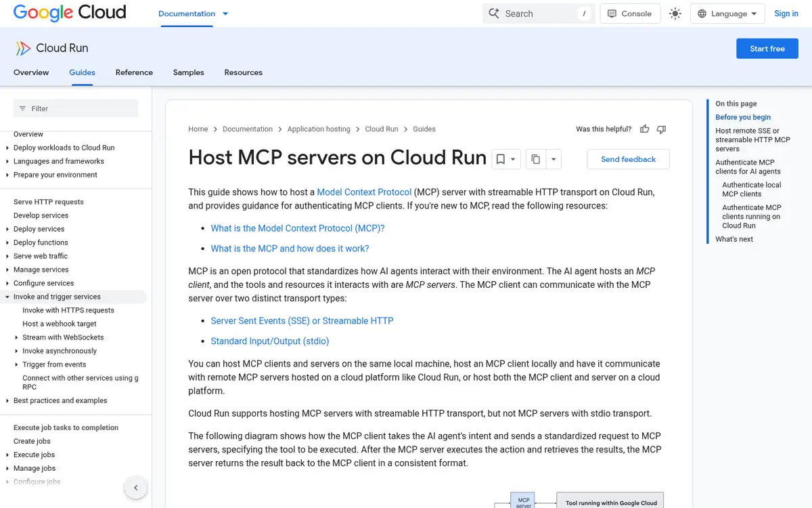Open What is the Model Context Protocol (MCP)?

(x=298, y=228)
